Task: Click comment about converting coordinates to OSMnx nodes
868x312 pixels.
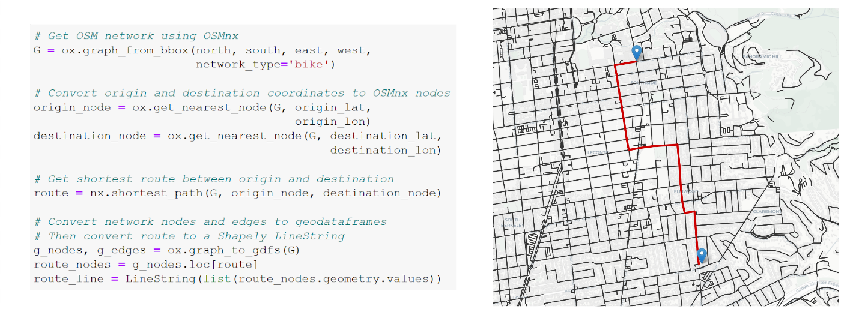Action: [x=241, y=93]
